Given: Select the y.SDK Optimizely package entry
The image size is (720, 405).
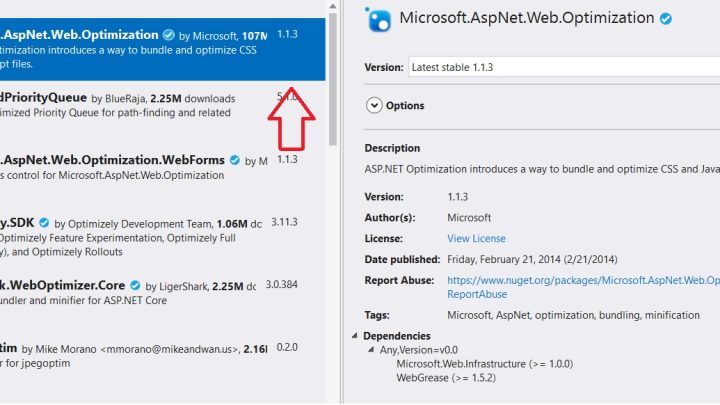Looking at the screenshot, I should click(x=163, y=237).
